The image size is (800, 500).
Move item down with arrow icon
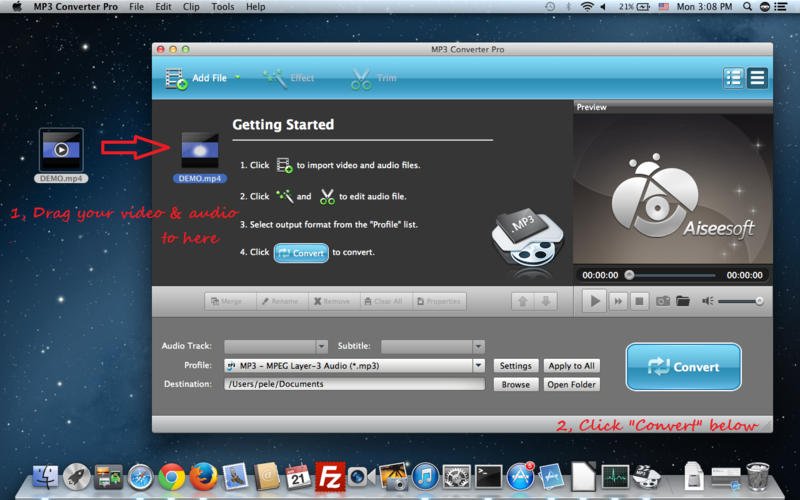pos(545,302)
